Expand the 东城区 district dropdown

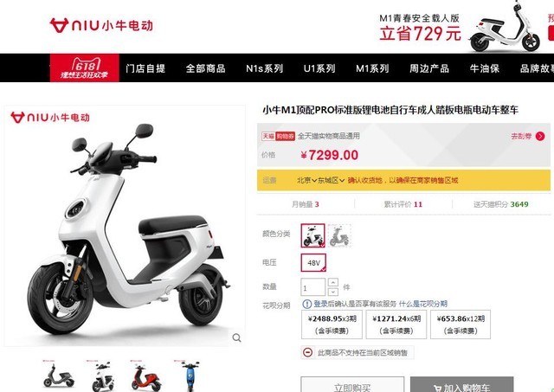coord(331,181)
